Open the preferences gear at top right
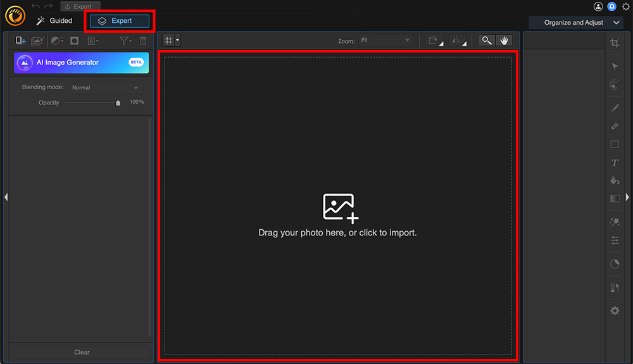Image resolution: width=633 pixels, height=364 pixels. click(626, 6)
